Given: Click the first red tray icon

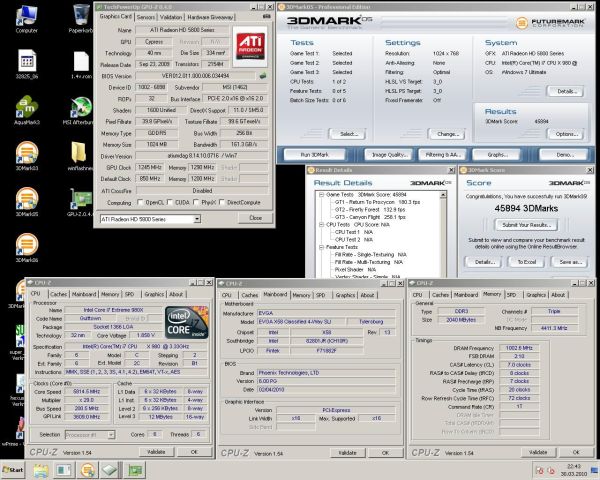Looking at the screenshot, I should [x=540, y=470].
